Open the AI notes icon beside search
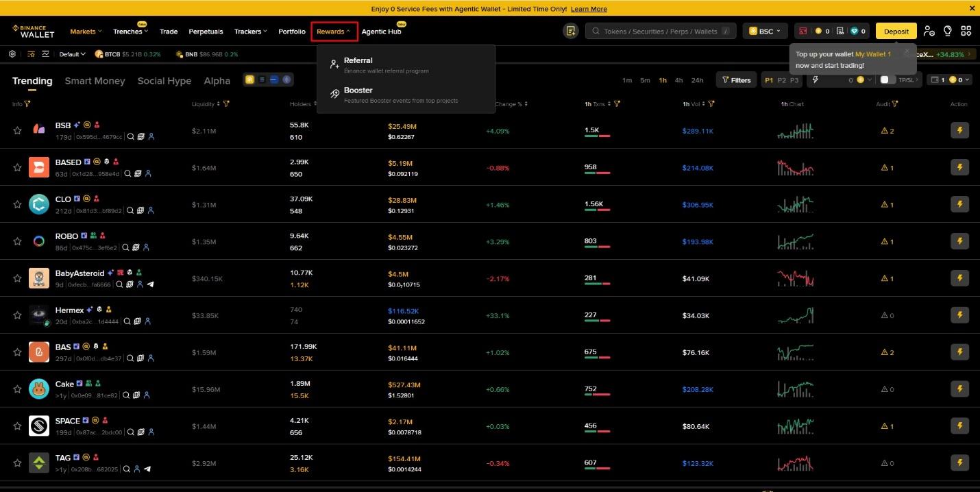Viewport: 980px width, 492px height. click(x=570, y=31)
